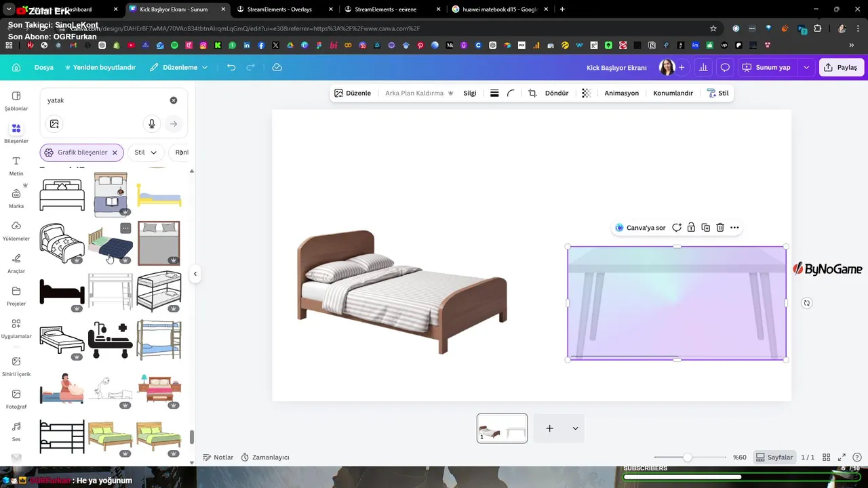Enter fullscreen presentation mode icon
Screen dimensions: 868x488
click(x=842, y=457)
